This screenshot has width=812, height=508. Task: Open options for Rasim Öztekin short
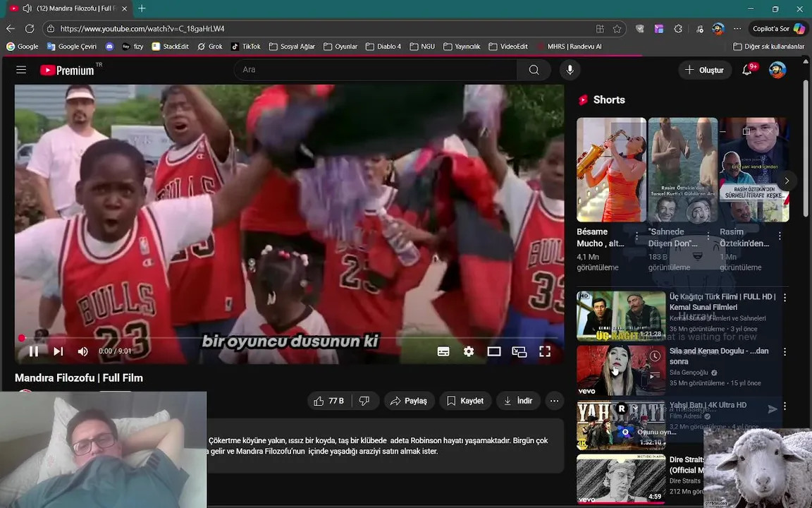tap(780, 236)
